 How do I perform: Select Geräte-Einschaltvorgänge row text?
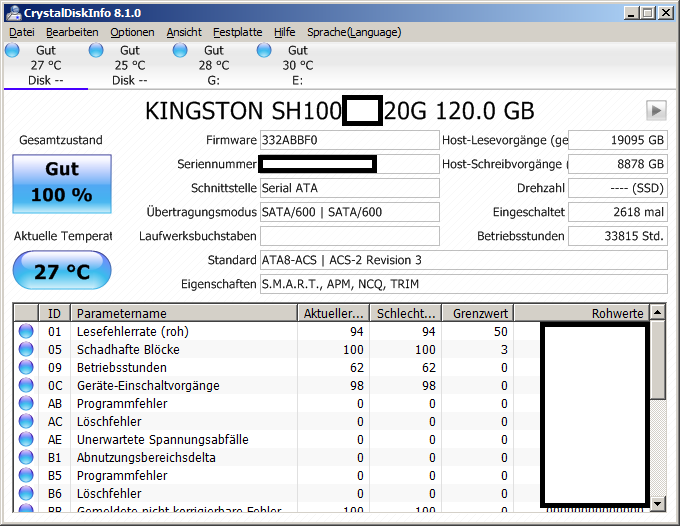148,386
